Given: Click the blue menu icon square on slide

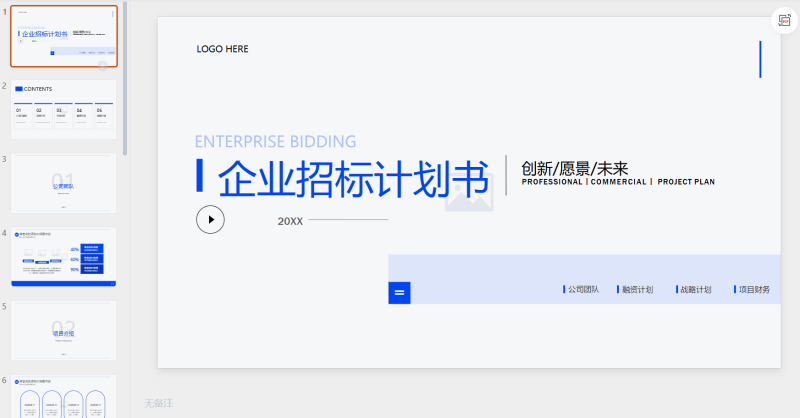Looking at the screenshot, I should pos(399,293).
